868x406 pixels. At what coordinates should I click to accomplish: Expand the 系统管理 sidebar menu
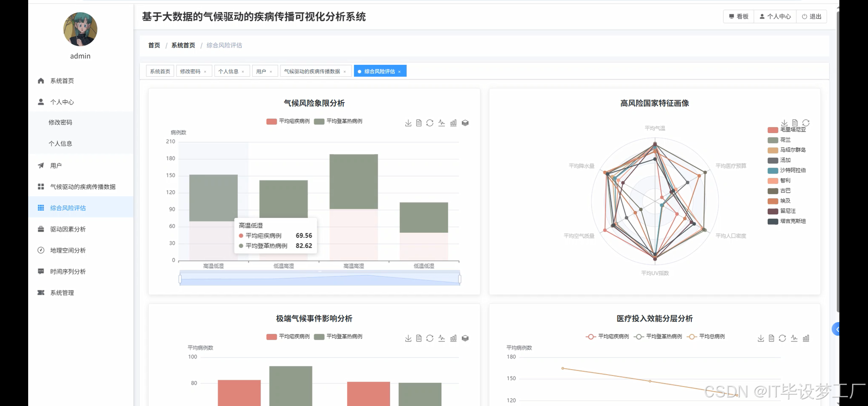tap(81, 293)
